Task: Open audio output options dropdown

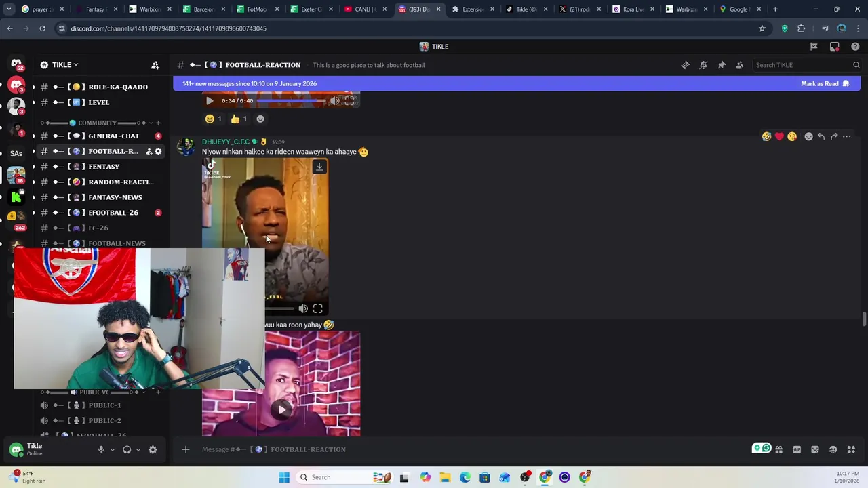Action: coord(138,449)
